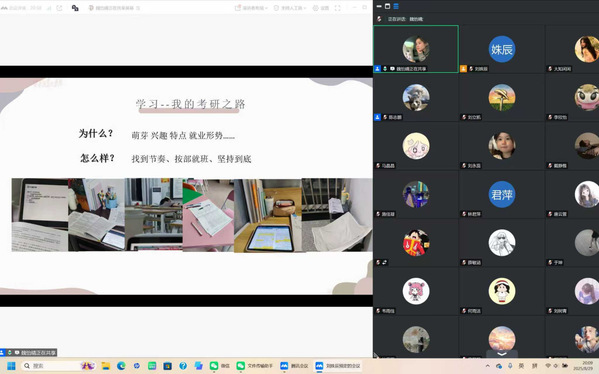Screen dimensions: 599x374
Task: Click the collapsed-strip layout icon in participant panel
Action: pos(379,6)
